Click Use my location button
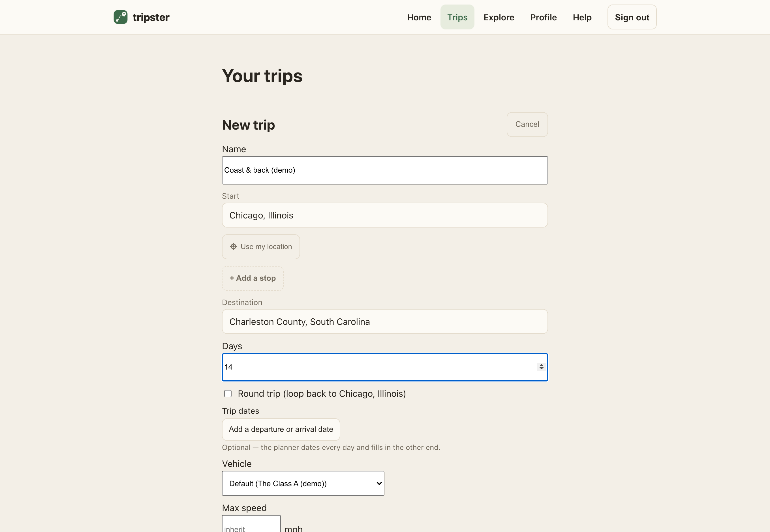 click(261, 247)
